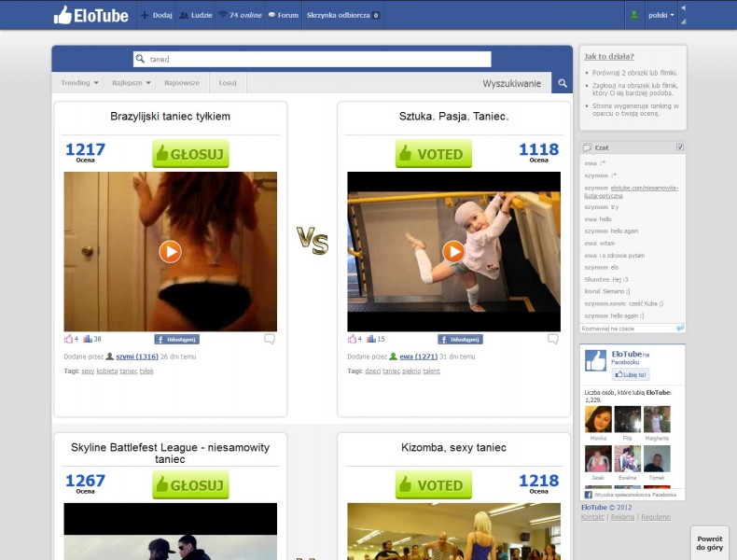Open the polski language dropdown
This screenshot has width=737, height=560.
[661, 15]
